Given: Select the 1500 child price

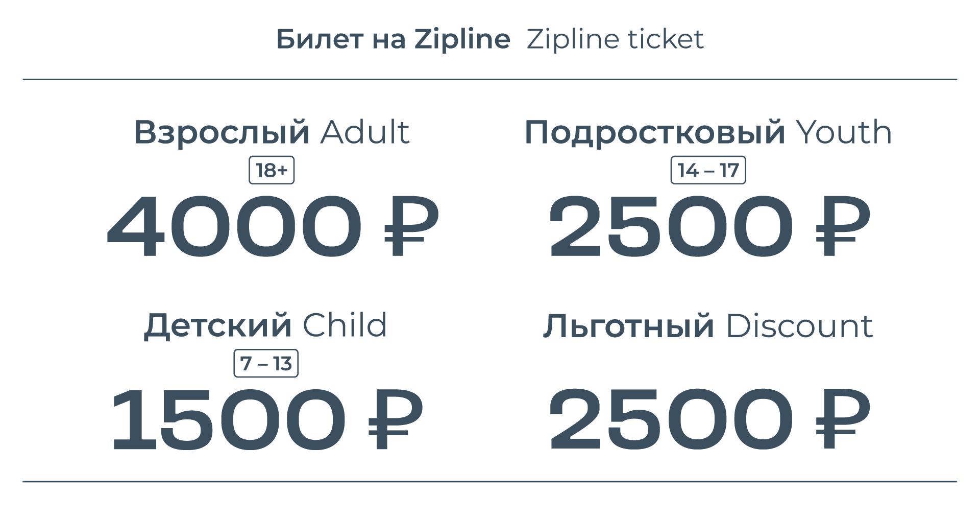Looking at the screenshot, I should [x=228, y=419].
